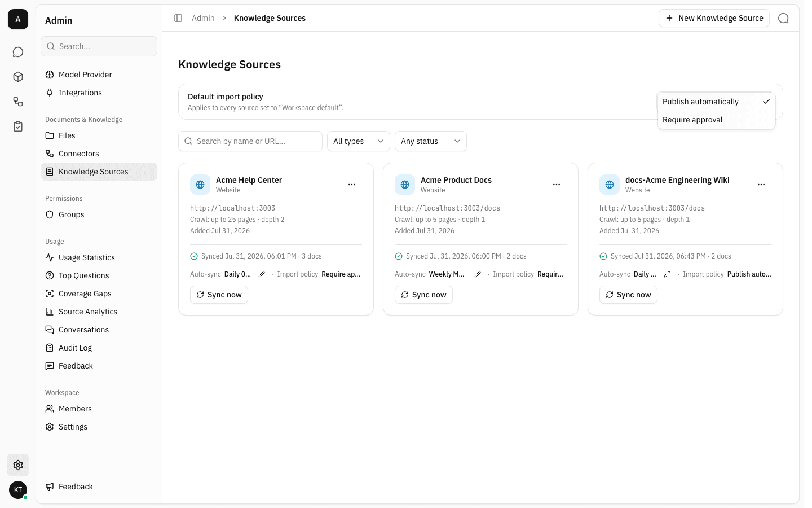Toggle the sidebar panel icon
Screen dimensions: 812x508
[178, 18]
